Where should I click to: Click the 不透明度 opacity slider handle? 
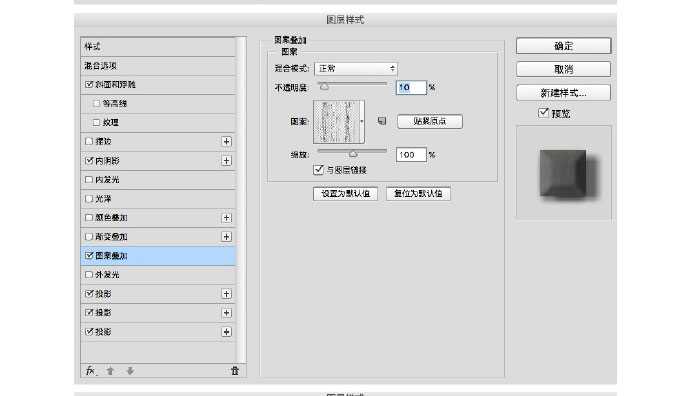(324, 87)
